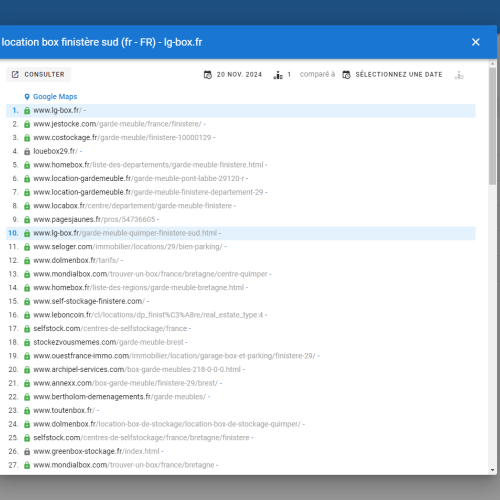Click the grey padlock next to louebox29.fr
Image resolution: width=500 pixels, height=500 pixels.
coord(27,151)
